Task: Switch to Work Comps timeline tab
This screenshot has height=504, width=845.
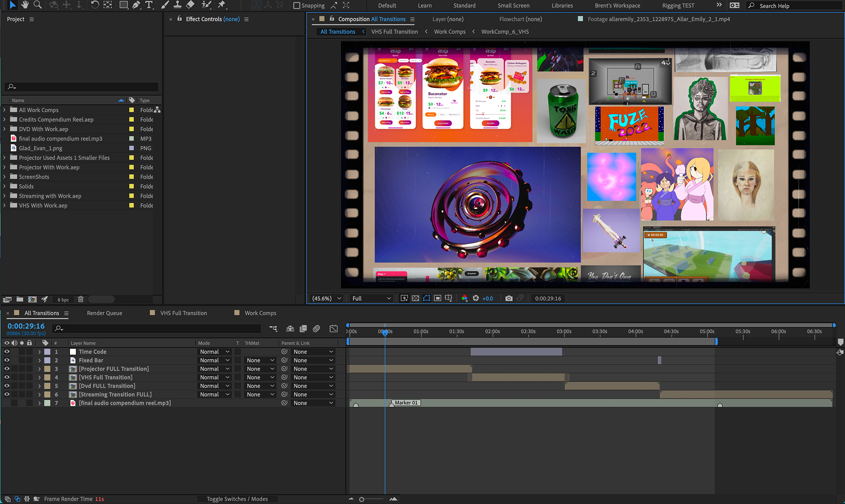Action: pyautogui.click(x=261, y=313)
